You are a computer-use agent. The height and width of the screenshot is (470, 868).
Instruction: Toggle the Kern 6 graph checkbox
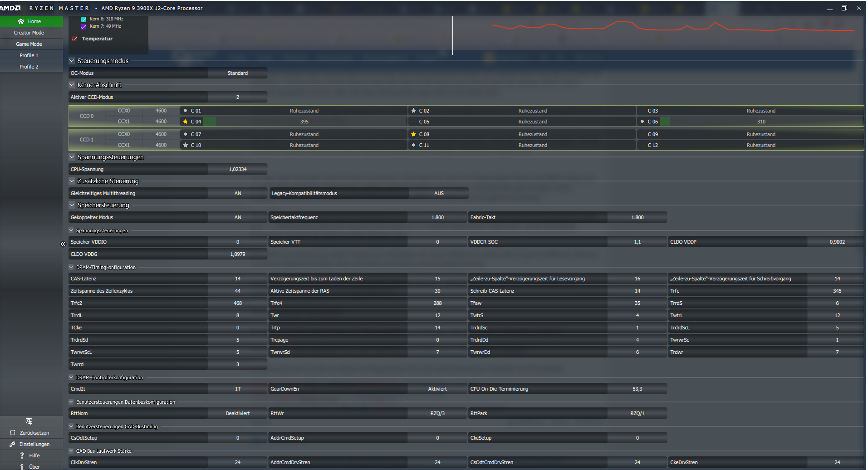pyautogui.click(x=83, y=20)
